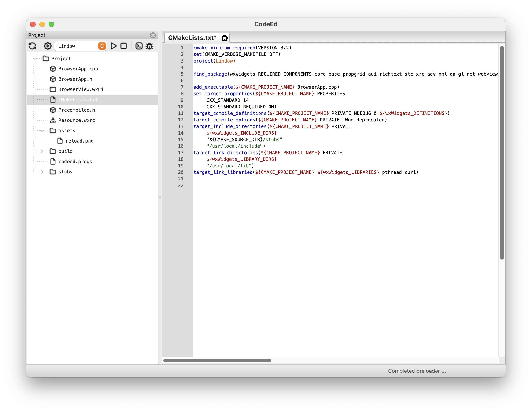Image resolution: width=532 pixels, height=412 pixels.
Task: Click the Project panel title
Action: coord(37,35)
